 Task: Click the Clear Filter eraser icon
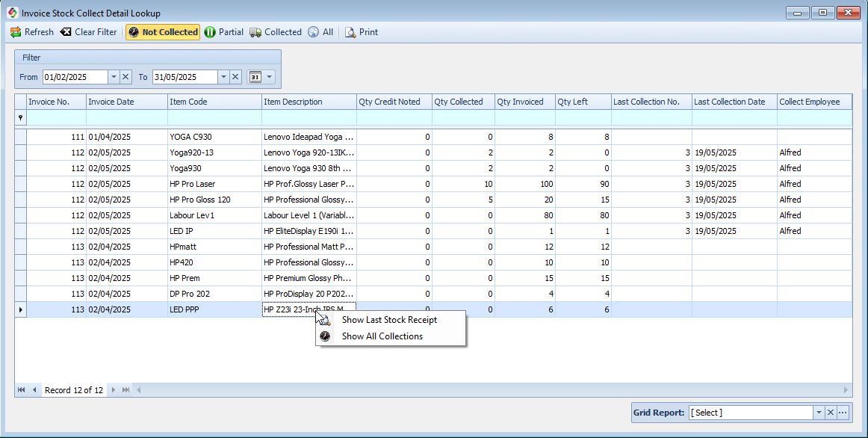point(66,32)
